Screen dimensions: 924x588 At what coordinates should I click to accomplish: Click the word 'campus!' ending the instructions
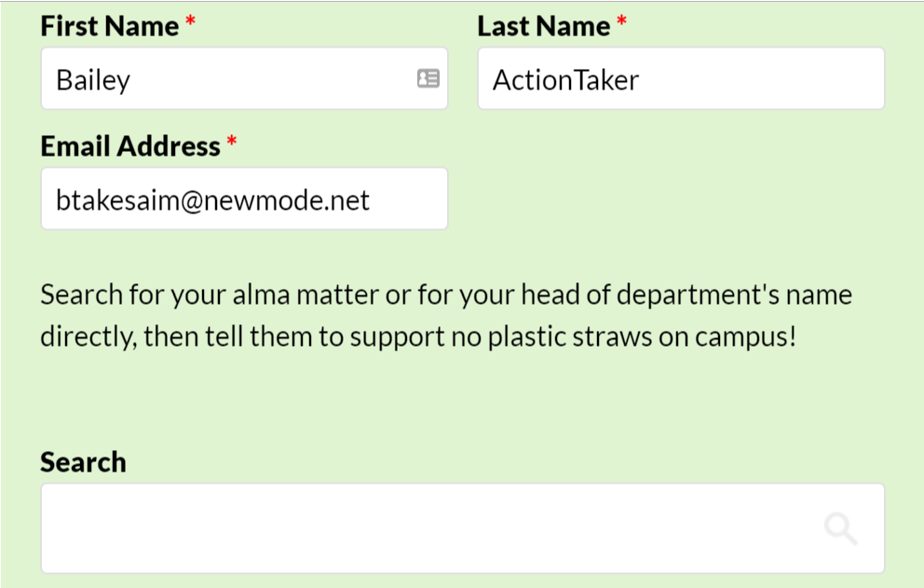click(x=745, y=336)
